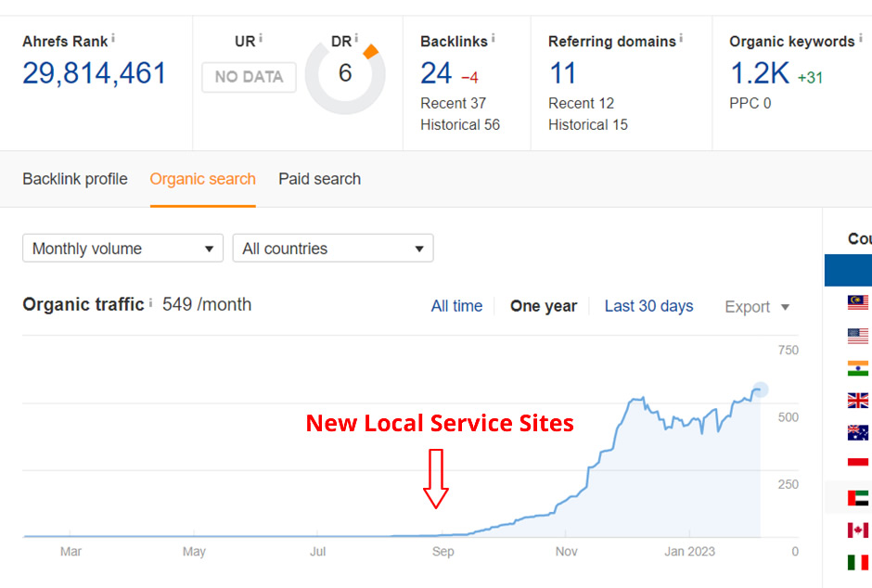Click the Nov axis label
Screen dimensions: 872x588
point(566,551)
